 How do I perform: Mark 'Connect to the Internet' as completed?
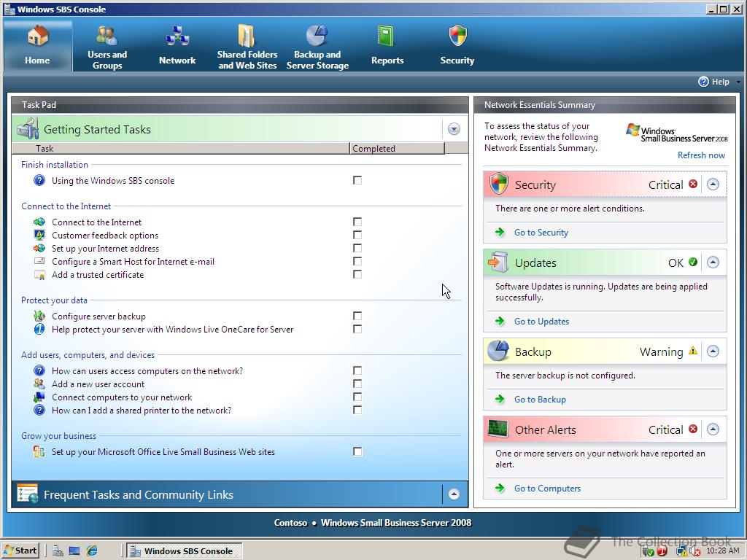coord(357,222)
